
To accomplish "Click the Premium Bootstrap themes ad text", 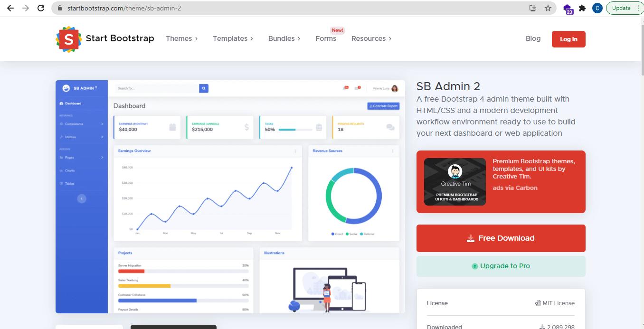I will coord(534,169).
